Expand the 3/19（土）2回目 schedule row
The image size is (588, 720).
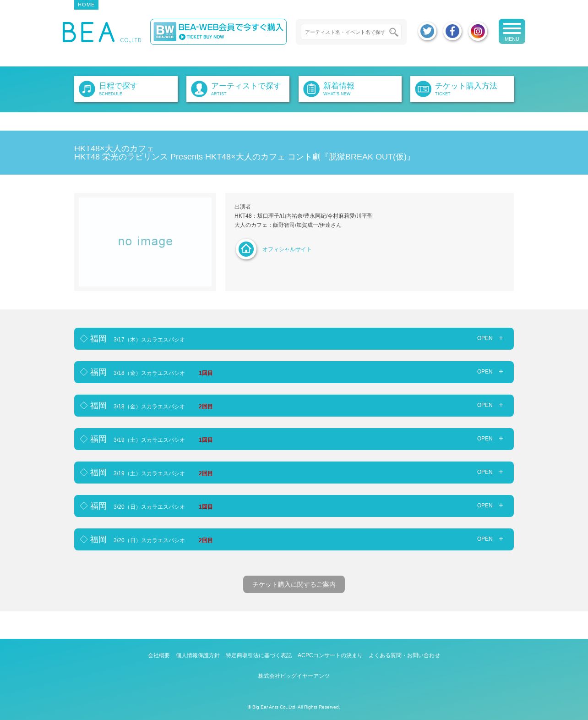pos(294,473)
